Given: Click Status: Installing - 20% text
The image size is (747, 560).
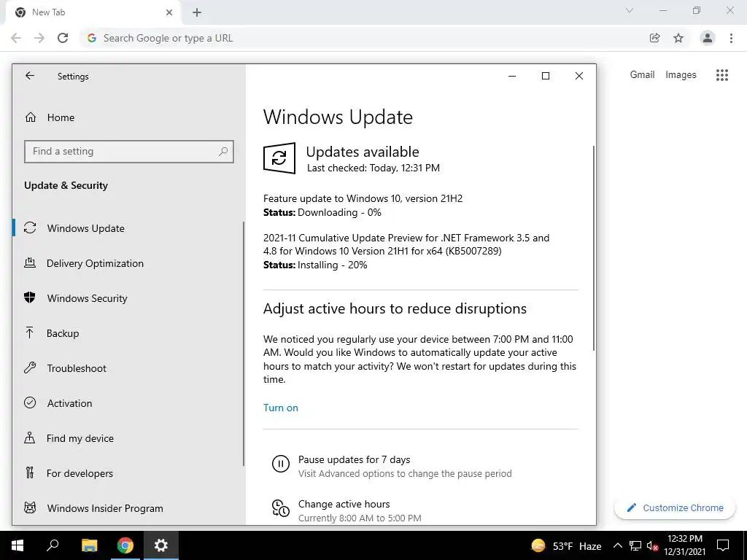Looking at the screenshot, I should click(x=315, y=265).
